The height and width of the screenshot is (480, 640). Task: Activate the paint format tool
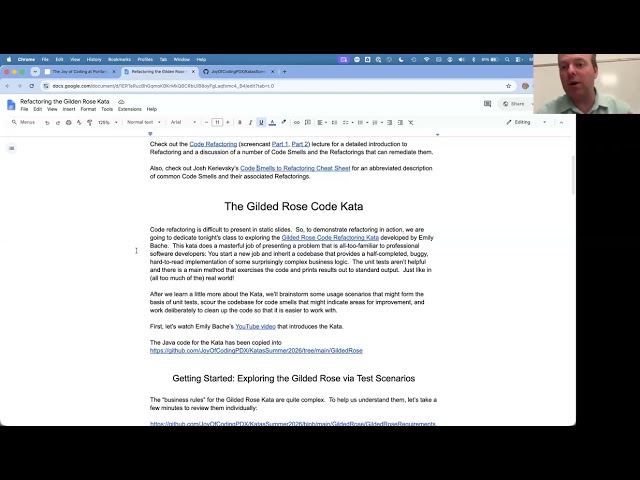pos(90,122)
